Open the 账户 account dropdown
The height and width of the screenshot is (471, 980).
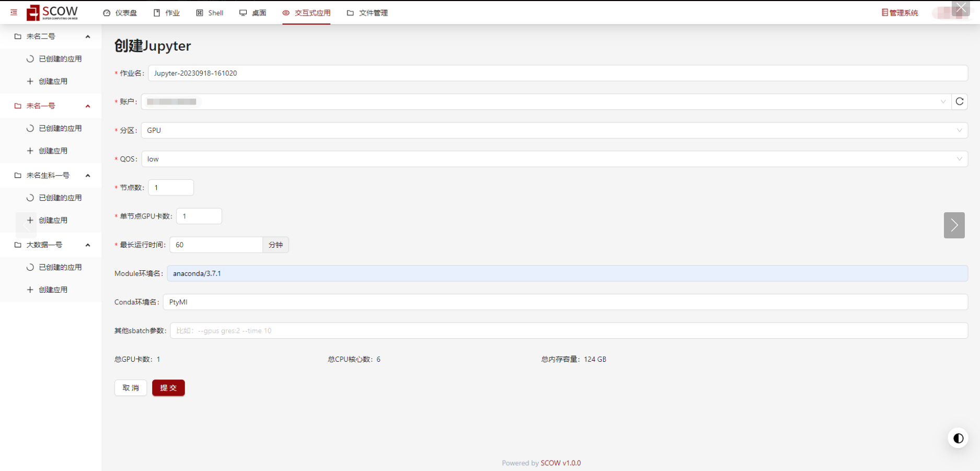(546, 102)
